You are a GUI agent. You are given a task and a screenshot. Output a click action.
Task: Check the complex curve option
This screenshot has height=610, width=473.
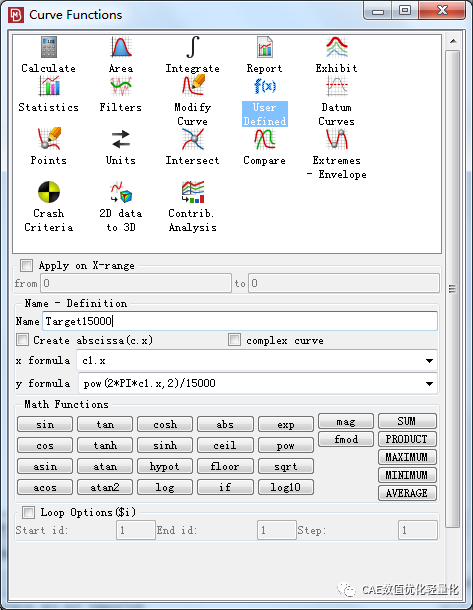235,340
